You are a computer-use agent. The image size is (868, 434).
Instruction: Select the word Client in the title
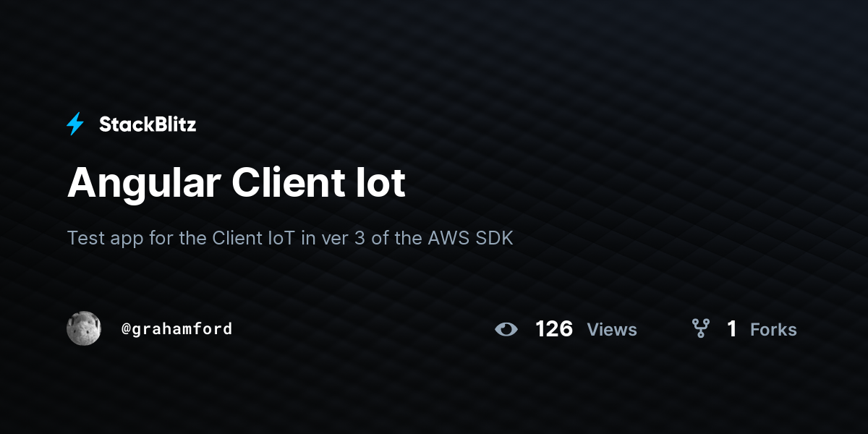(x=286, y=183)
